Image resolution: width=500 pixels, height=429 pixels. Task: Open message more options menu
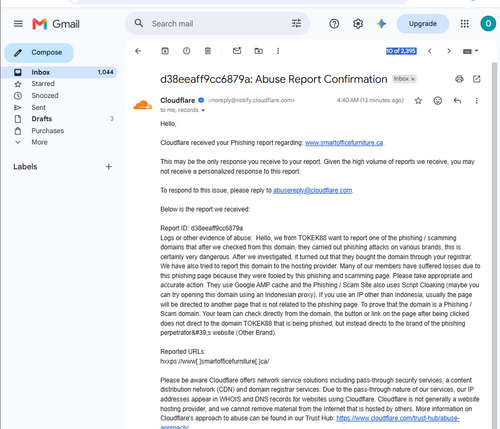click(x=477, y=101)
